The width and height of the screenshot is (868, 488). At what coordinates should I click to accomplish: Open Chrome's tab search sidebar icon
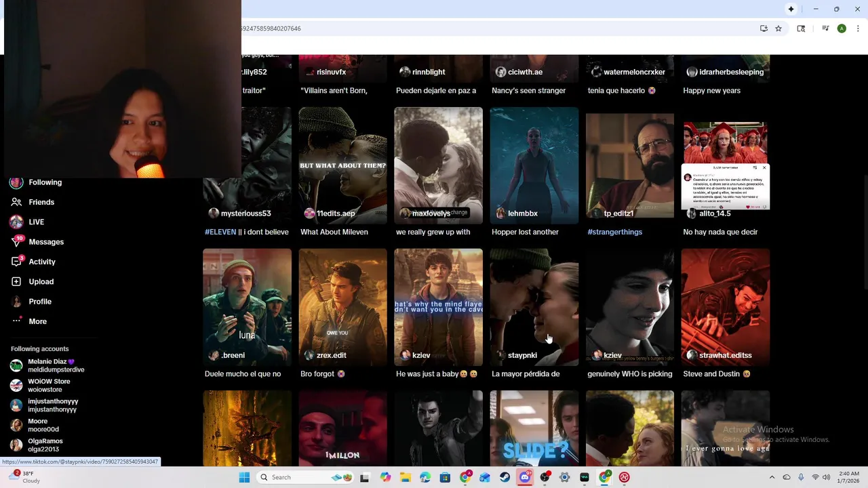coord(801,28)
